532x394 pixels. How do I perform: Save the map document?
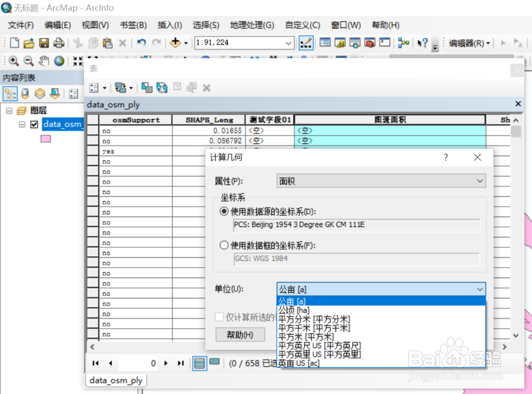click(x=44, y=43)
